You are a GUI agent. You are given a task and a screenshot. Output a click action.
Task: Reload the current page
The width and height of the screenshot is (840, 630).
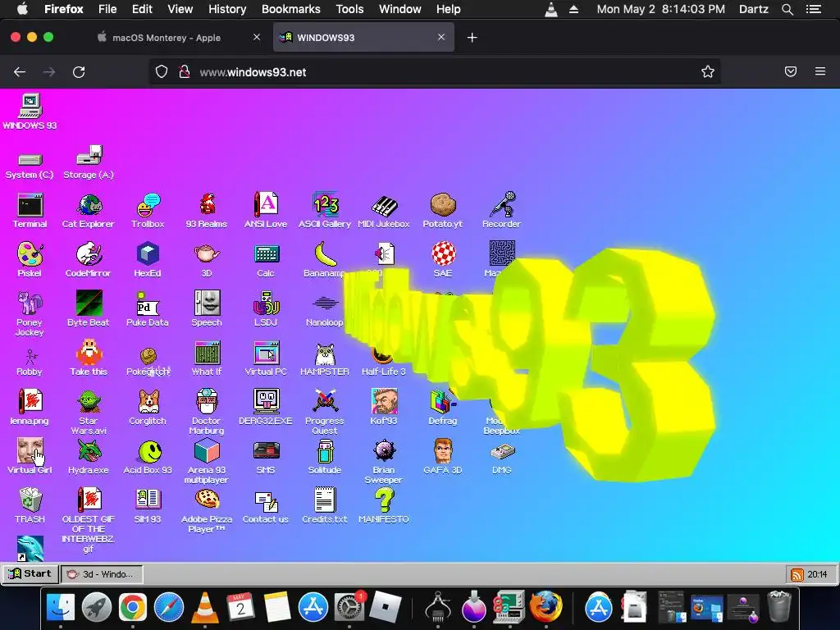(79, 72)
